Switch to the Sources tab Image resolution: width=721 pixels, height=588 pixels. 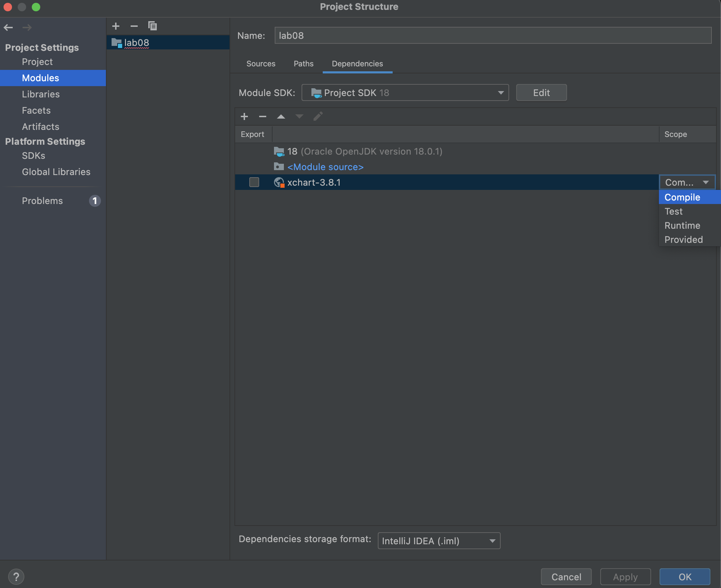tap(261, 64)
